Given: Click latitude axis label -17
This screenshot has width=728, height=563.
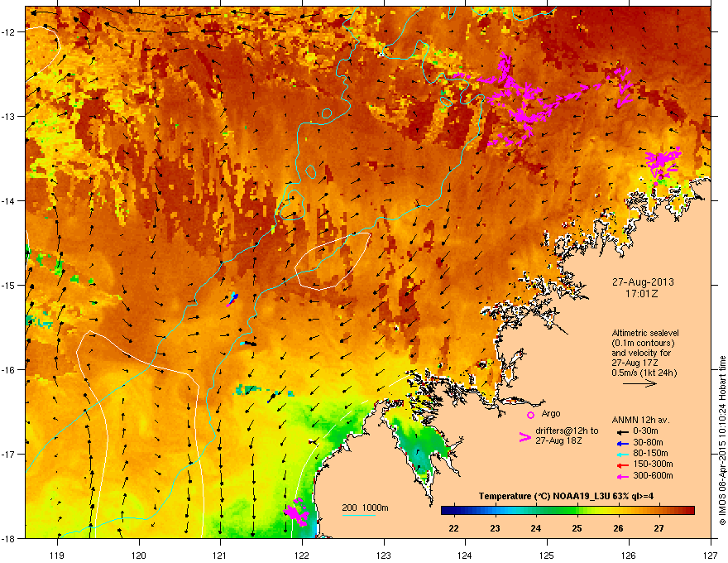Looking at the screenshot, I should [8, 455].
